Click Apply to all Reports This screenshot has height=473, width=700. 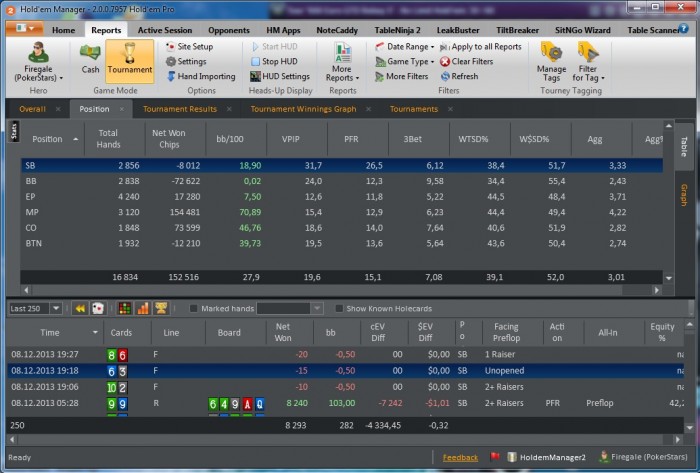[481, 46]
